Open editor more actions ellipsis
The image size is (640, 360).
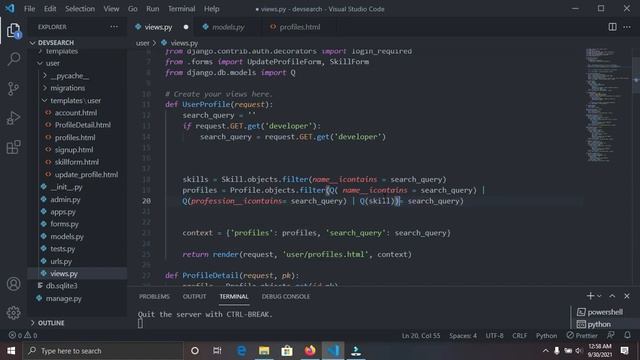click(x=627, y=27)
